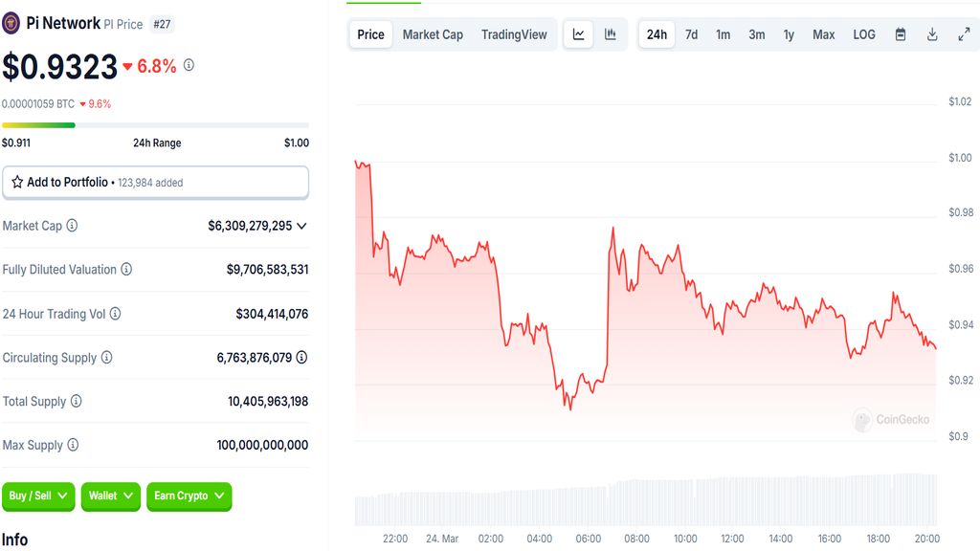Image resolution: width=980 pixels, height=551 pixels.
Task: Switch to line chart view icon
Action: [x=579, y=34]
